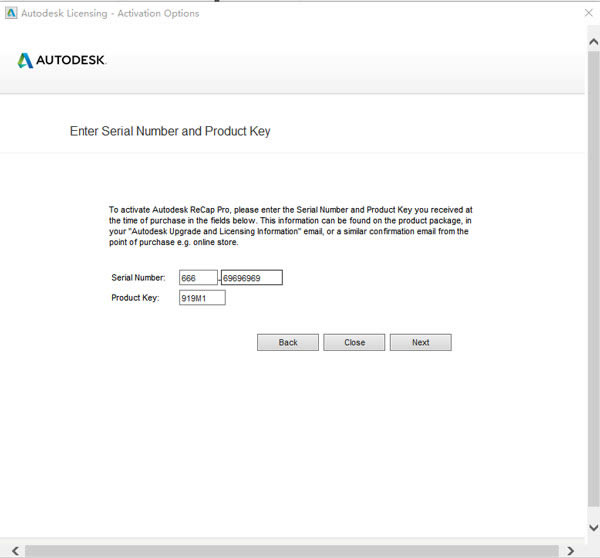Click the horizontal scrollbar right arrow
The width and height of the screenshot is (600, 558).
[571, 551]
